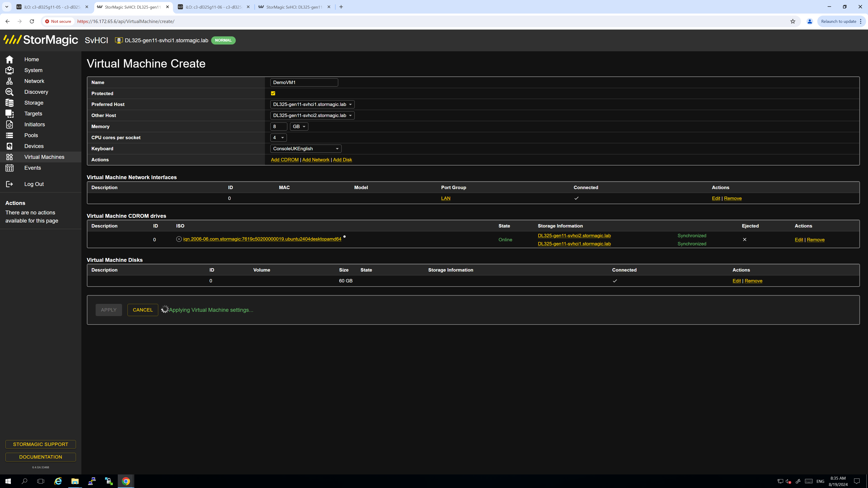
Task: Remove the 60 GB disk row
Action: (753, 281)
